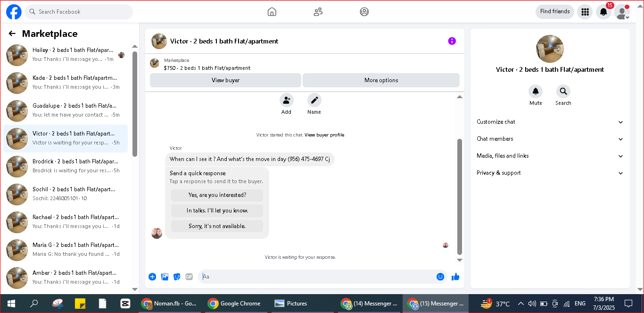Switch to Noman.fb Chrome taskbar window
Image resolution: width=644 pixels, height=313 pixels.
(x=170, y=304)
